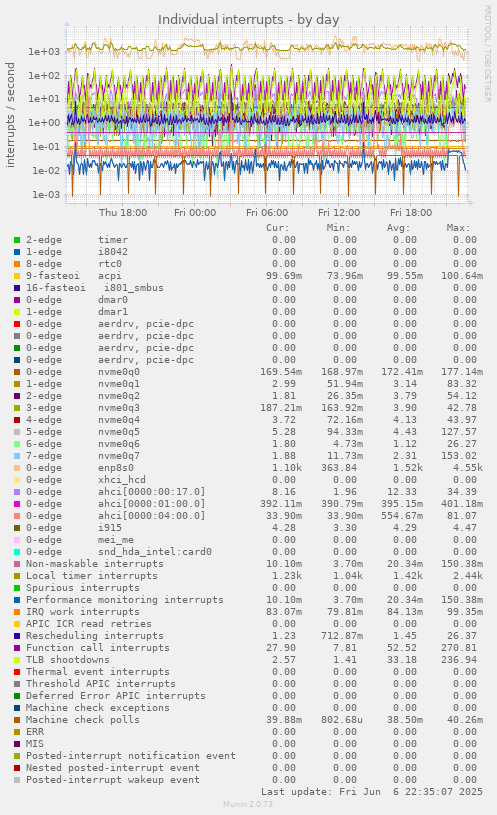
Task: Click the Avg column header
Action: click(398, 228)
